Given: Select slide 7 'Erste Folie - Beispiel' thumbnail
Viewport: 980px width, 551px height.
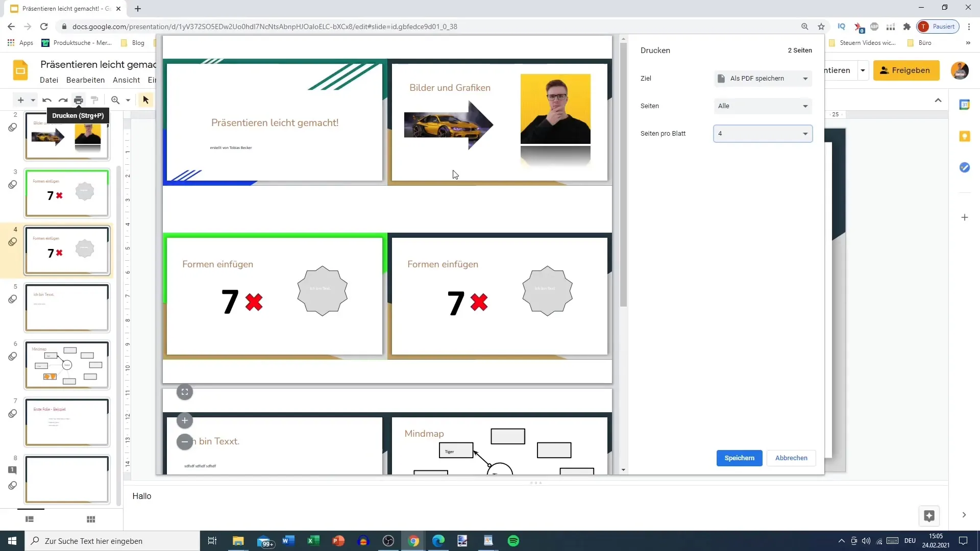Looking at the screenshot, I should coord(67,422).
